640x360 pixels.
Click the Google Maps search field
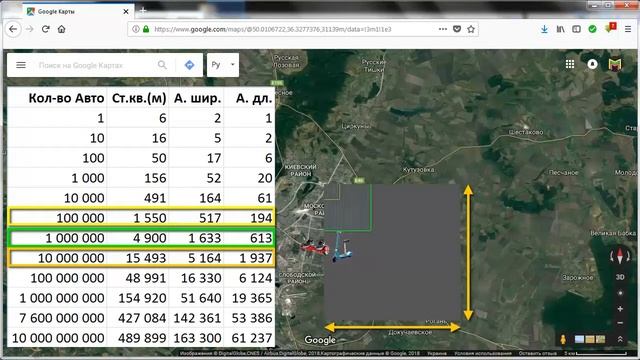[94, 65]
